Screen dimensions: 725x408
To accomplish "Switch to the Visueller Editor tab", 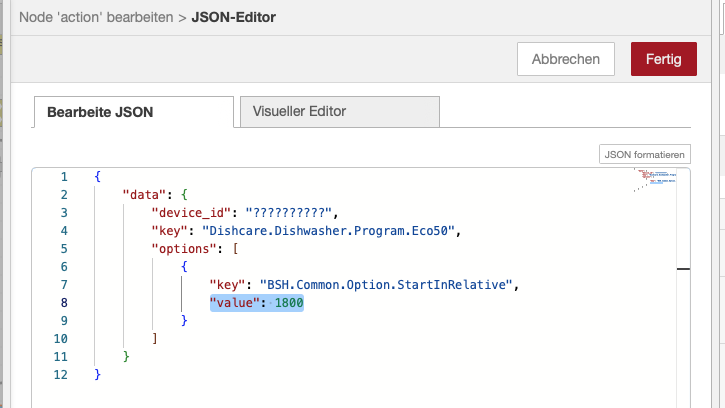I will pos(339,111).
